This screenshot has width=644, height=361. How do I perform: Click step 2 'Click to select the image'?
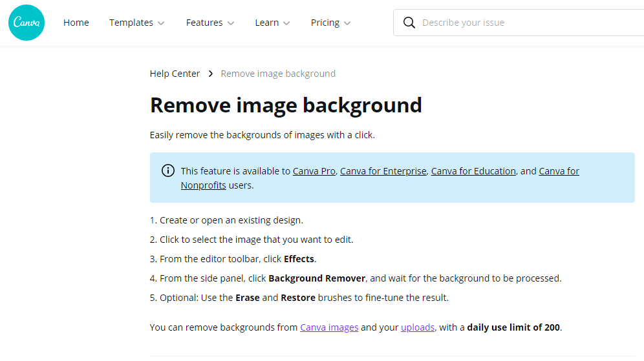252,240
